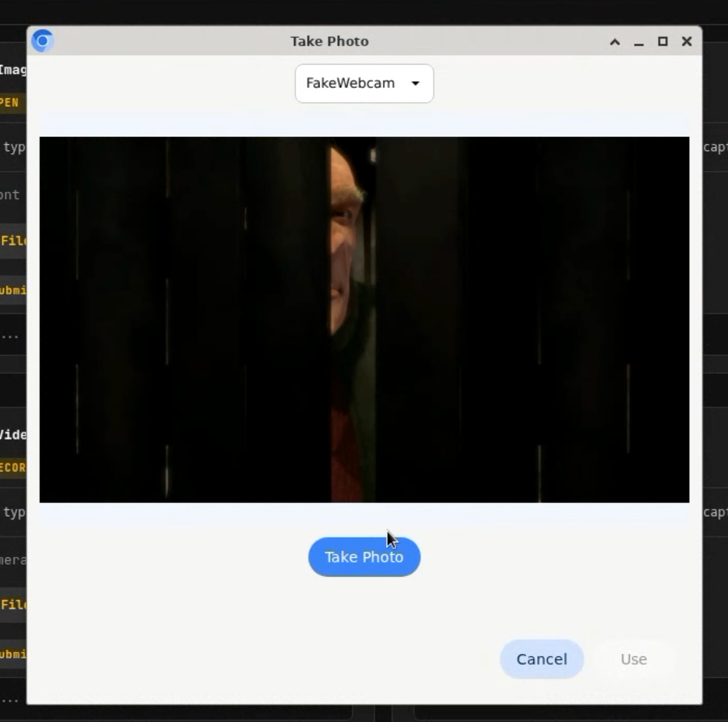
Task: Click the partially hidden Video heading
Action: 12,434
